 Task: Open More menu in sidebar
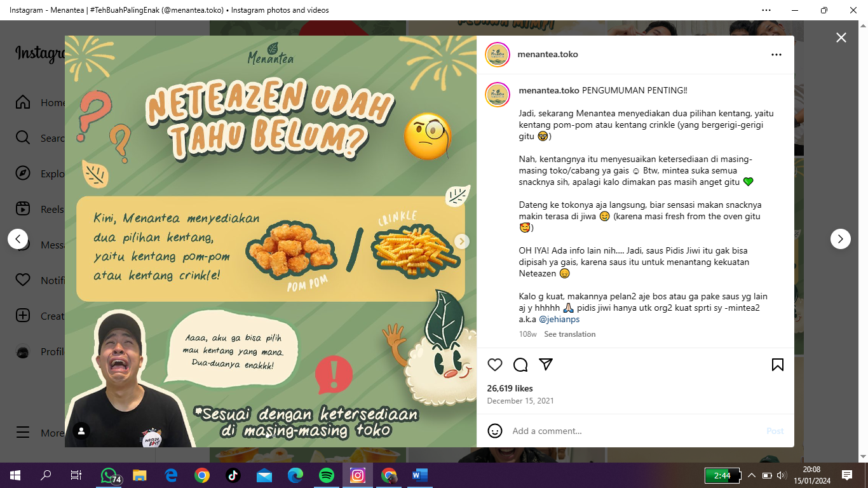pyautogui.click(x=42, y=433)
